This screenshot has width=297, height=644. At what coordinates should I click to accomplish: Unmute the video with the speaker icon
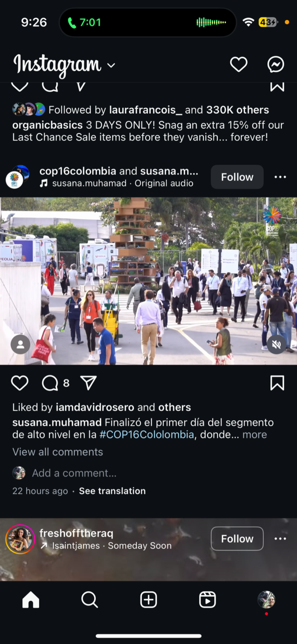pyautogui.click(x=276, y=345)
